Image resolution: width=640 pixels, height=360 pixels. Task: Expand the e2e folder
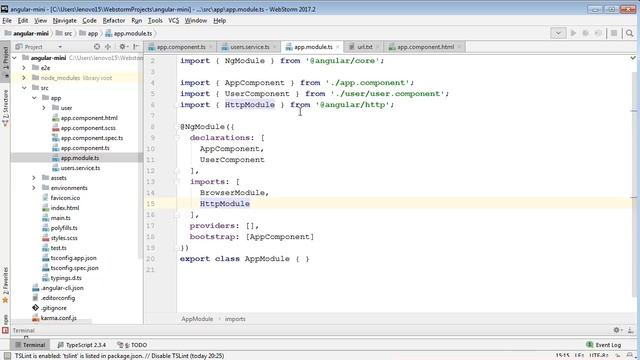pyautogui.click(x=24, y=68)
